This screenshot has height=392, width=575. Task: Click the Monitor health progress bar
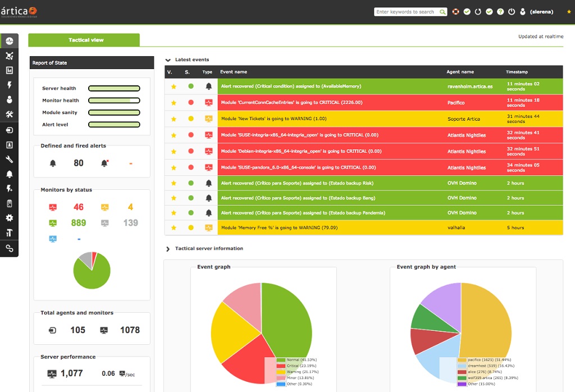tap(114, 101)
